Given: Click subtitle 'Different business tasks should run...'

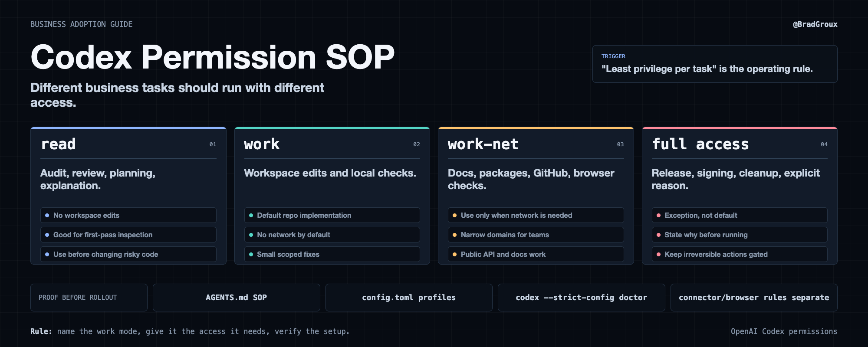Looking at the screenshot, I should [x=177, y=95].
